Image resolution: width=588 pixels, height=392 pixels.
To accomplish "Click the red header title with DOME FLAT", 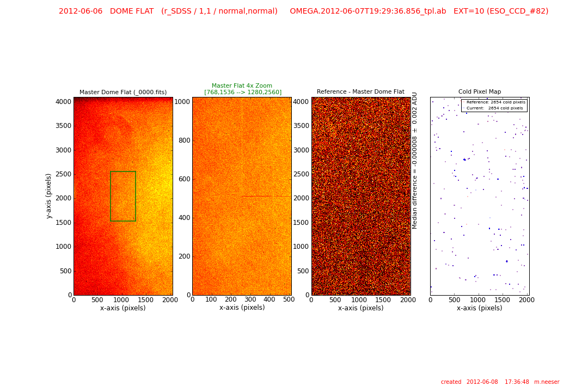I will [x=303, y=11].
